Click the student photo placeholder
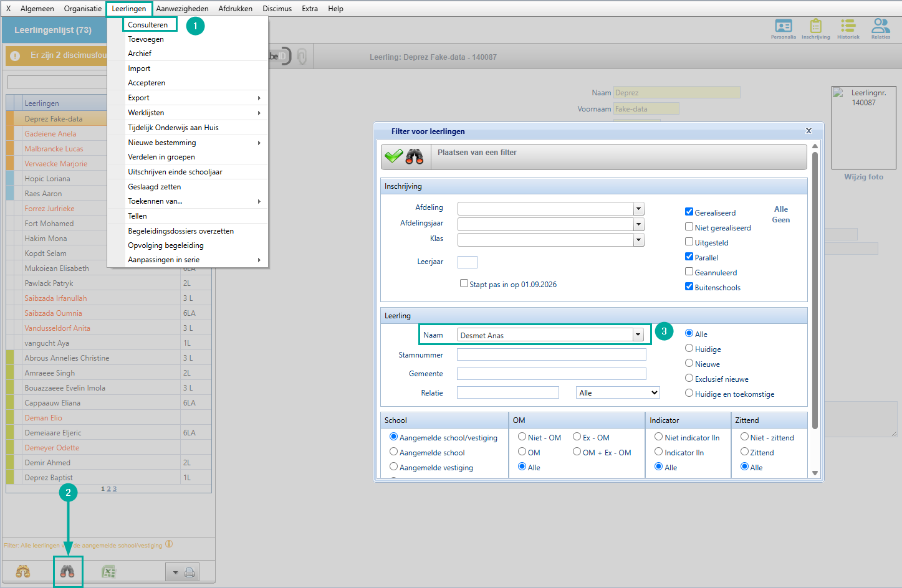The height and width of the screenshot is (588, 902). point(863,128)
